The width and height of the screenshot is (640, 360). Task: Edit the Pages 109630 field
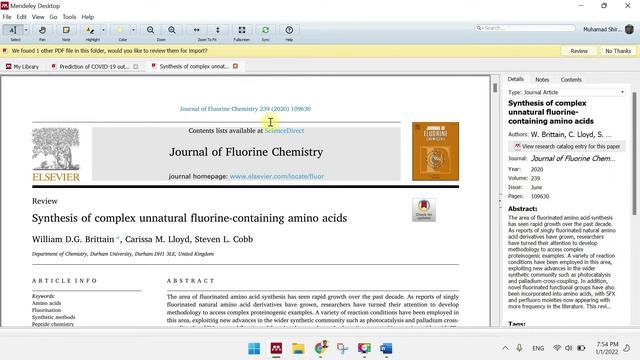540,196
